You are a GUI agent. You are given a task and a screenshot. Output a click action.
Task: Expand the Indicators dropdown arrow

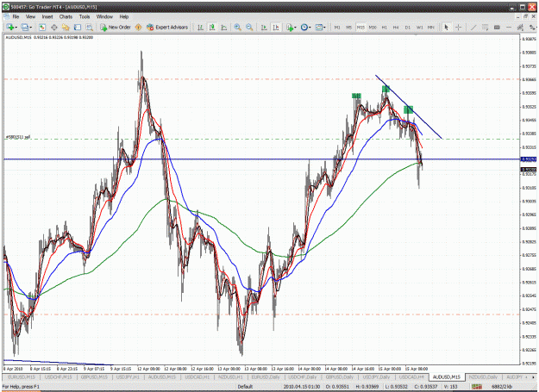click(295, 27)
